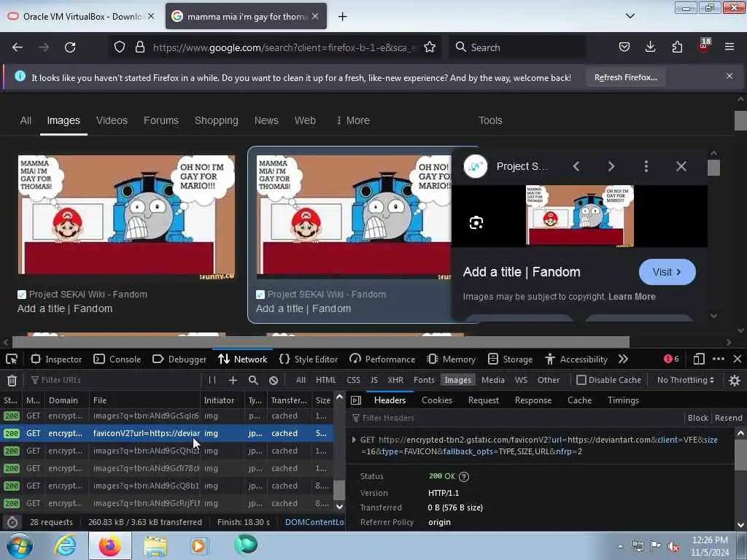
Task: Open tracking protection shield icon
Action: click(120, 47)
